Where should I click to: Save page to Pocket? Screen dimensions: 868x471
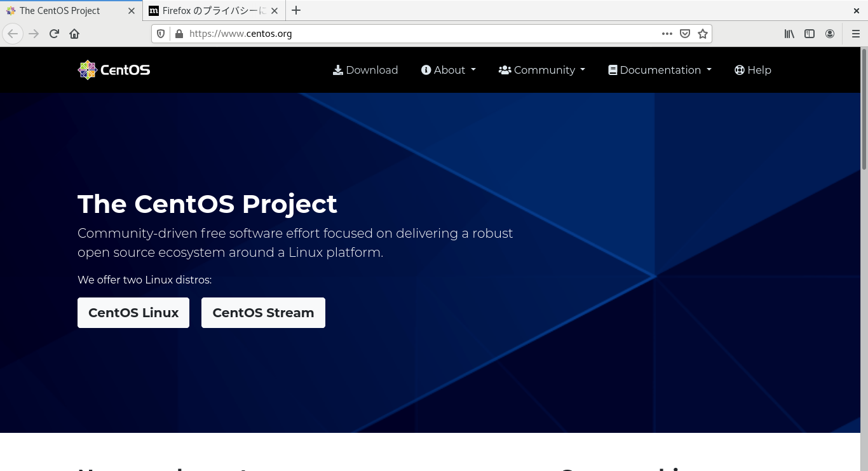[x=685, y=34]
